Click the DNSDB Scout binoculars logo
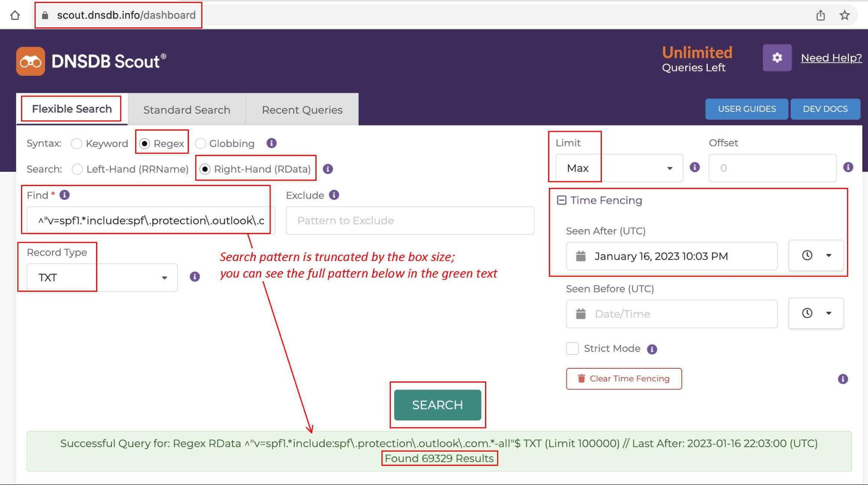The width and height of the screenshot is (868, 485). (x=30, y=61)
